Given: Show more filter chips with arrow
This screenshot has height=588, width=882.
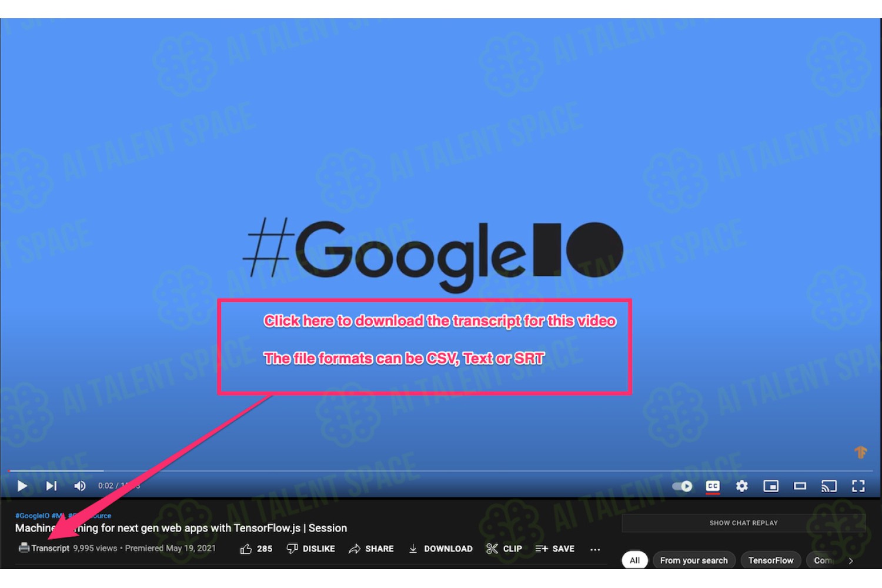Looking at the screenshot, I should pyautogui.click(x=851, y=561).
